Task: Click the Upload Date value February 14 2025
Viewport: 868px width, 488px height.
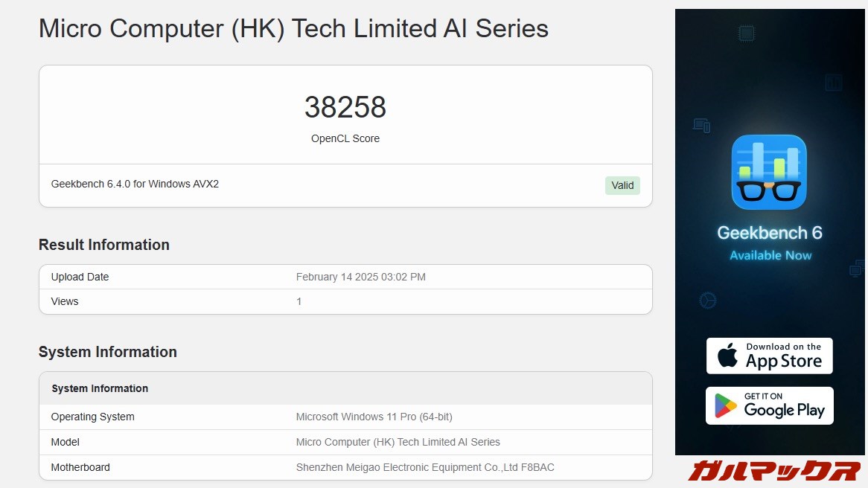Action: coord(360,277)
